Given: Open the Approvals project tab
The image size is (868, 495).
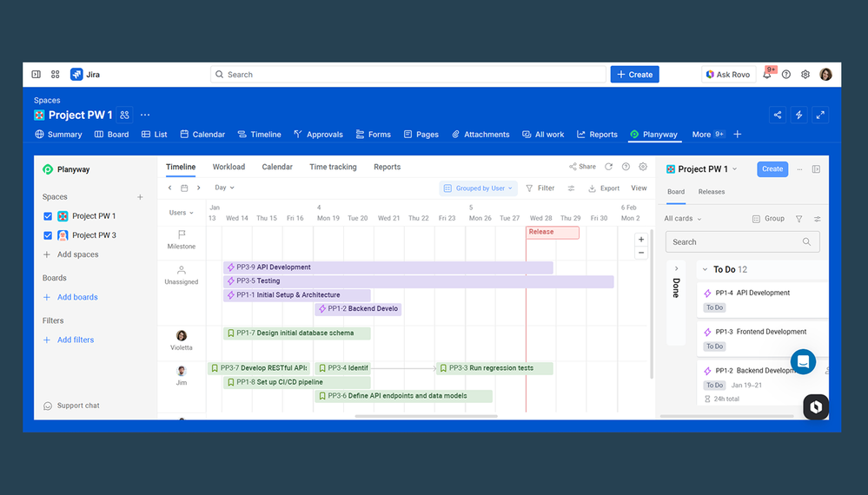Looking at the screenshot, I should [x=318, y=135].
